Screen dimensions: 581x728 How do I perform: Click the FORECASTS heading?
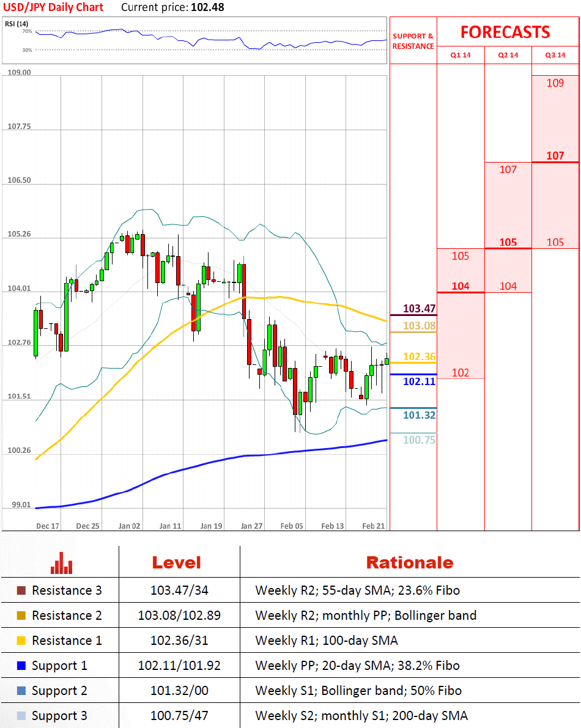505,32
